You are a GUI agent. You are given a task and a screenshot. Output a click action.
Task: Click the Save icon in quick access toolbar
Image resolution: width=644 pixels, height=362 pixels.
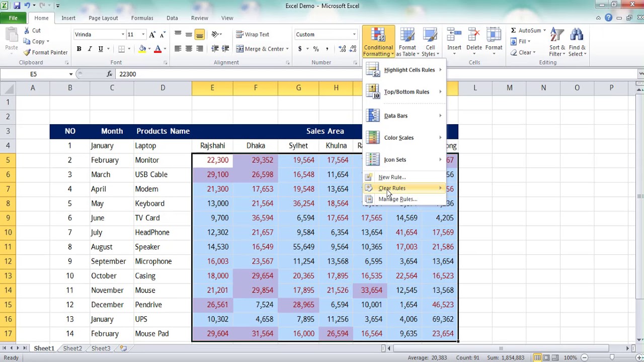pos(17,6)
